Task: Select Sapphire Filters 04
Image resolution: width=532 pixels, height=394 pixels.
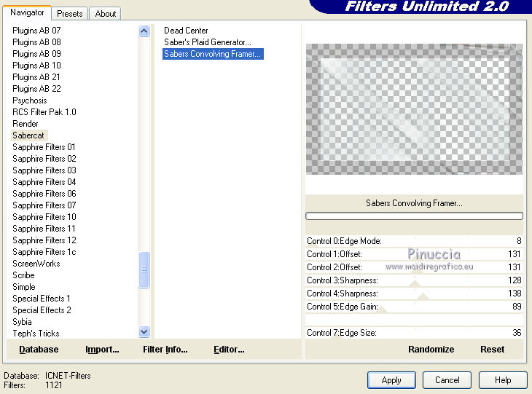Action: tap(44, 182)
